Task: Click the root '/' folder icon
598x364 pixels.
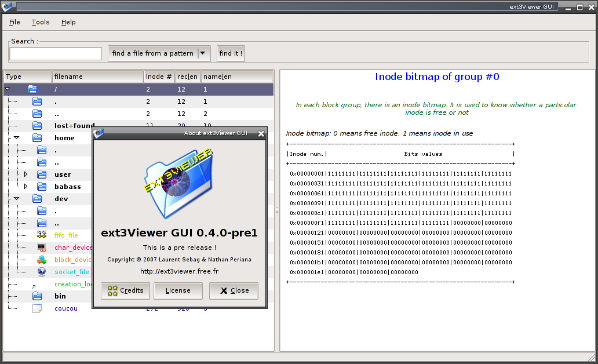Action: [33, 89]
